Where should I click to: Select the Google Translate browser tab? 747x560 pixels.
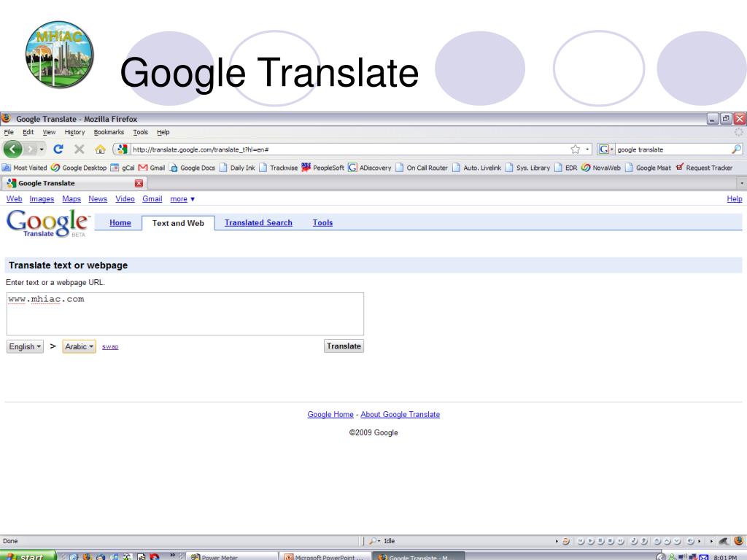(x=74, y=183)
